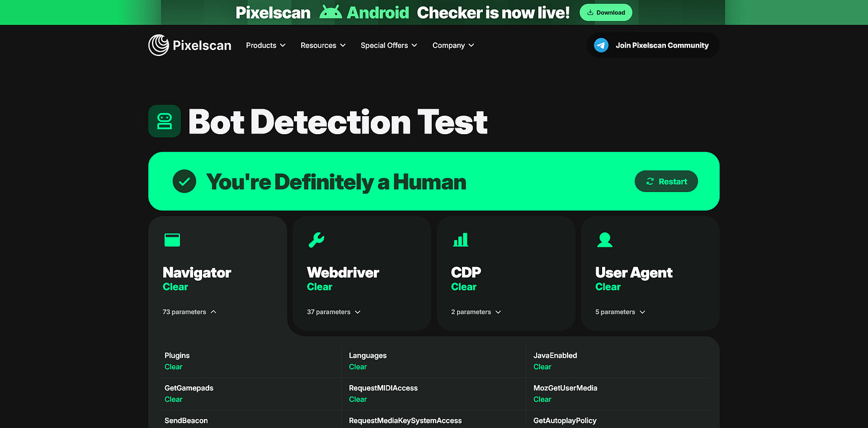Screen dimensions: 868x428
Task: Click the Languages parameter label
Action: click(368, 355)
